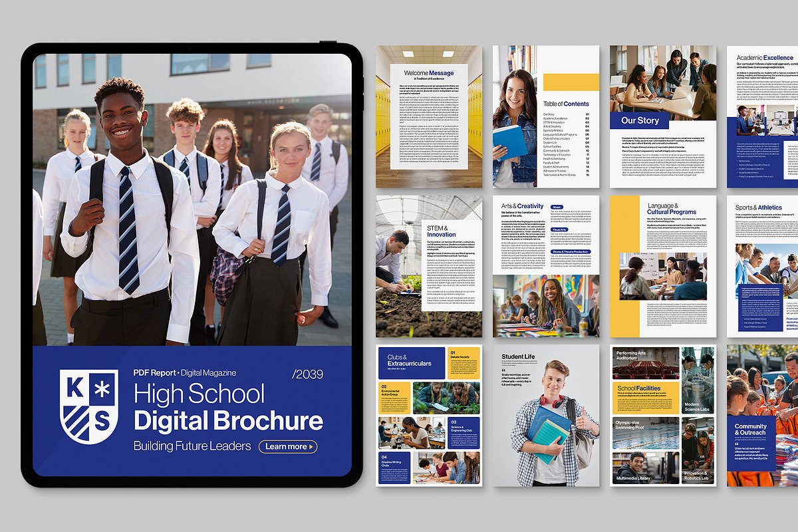
Task: Click "Testimonials & Alumni Stories" contents entry
Action: (x=559, y=175)
